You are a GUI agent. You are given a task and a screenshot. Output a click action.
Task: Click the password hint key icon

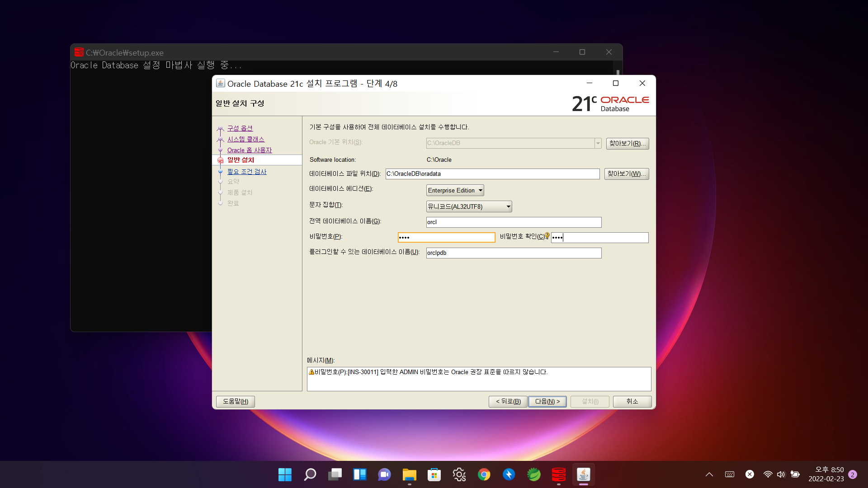547,236
